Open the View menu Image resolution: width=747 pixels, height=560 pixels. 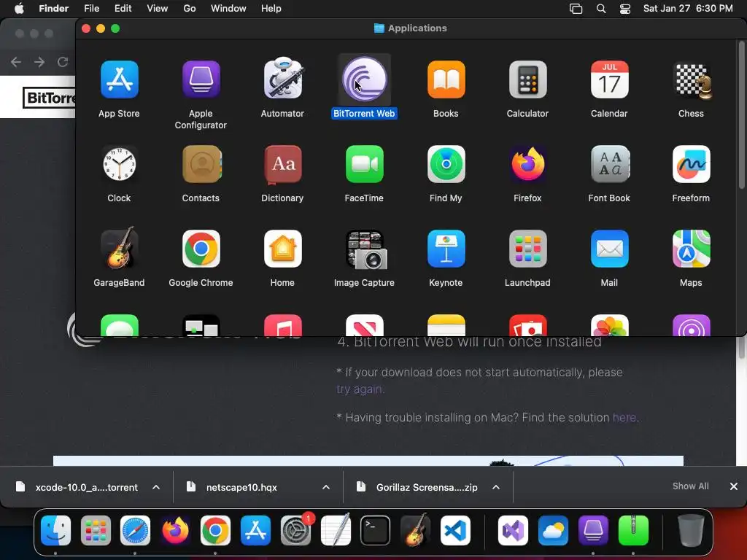158,9
